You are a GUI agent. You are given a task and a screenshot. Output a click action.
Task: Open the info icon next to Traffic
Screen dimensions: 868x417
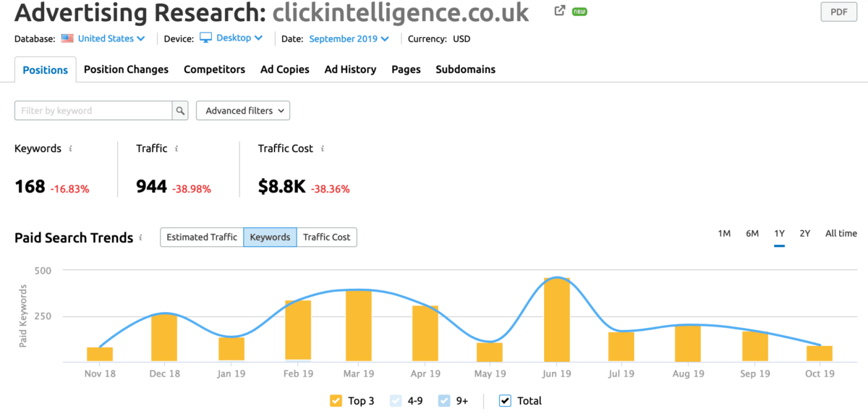pyautogui.click(x=176, y=148)
